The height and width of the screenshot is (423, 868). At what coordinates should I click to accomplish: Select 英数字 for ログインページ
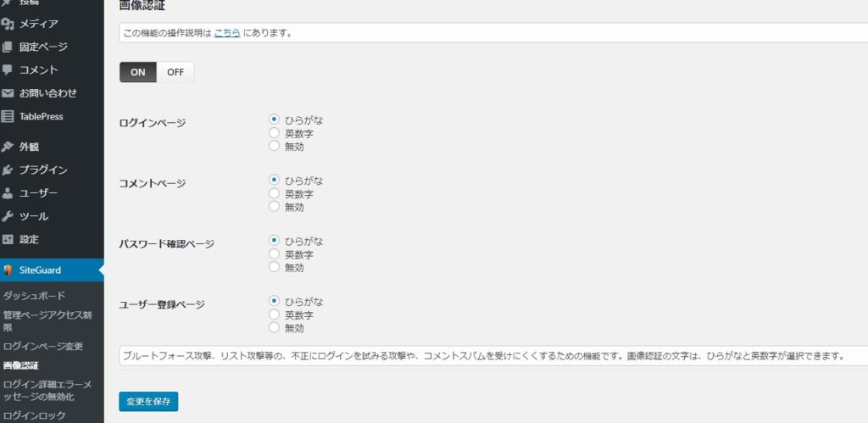(274, 133)
